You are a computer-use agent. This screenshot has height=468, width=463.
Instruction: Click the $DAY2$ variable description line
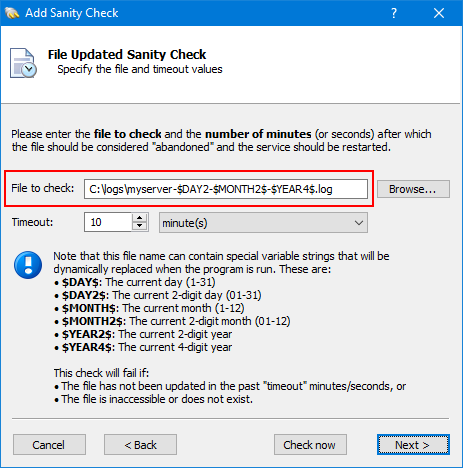tap(158, 295)
